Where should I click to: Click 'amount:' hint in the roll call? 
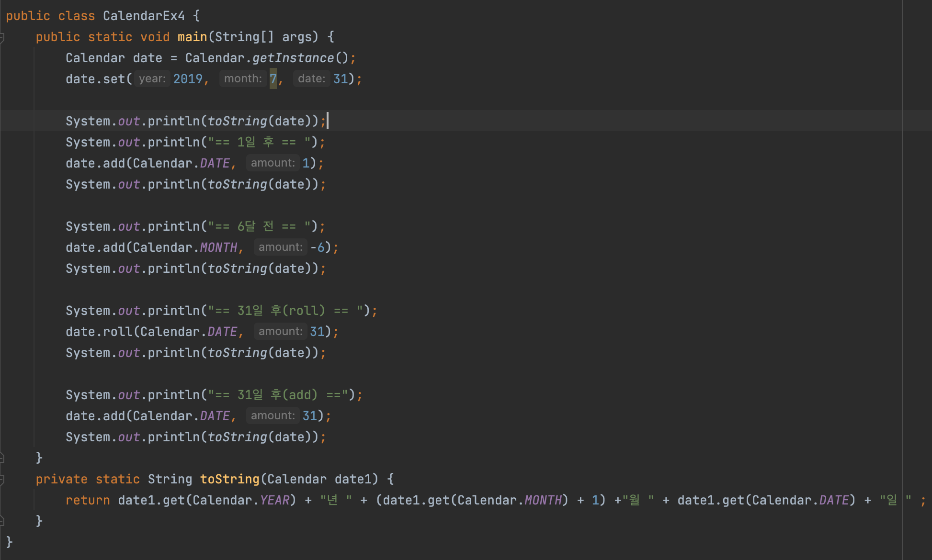point(280,331)
